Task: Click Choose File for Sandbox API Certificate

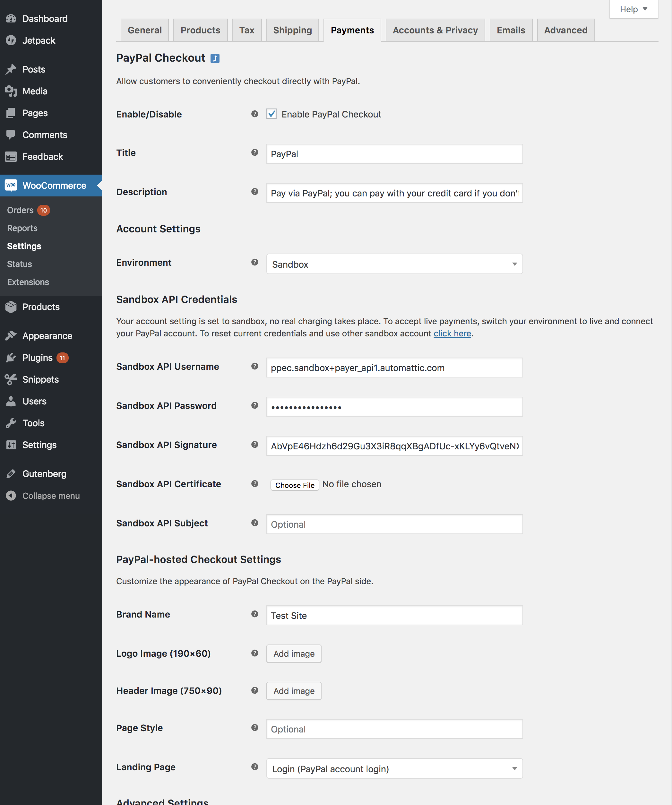Action: (295, 485)
